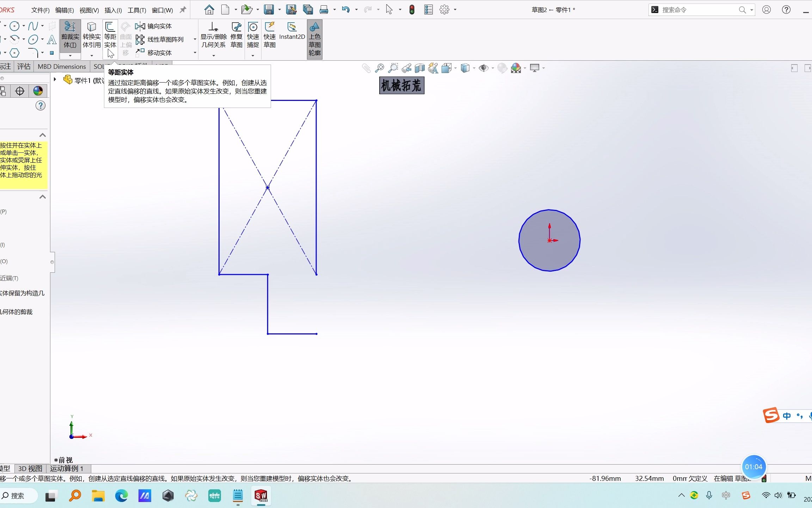
Task: Switch to the 3D 视图 tab
Action: 30,468
